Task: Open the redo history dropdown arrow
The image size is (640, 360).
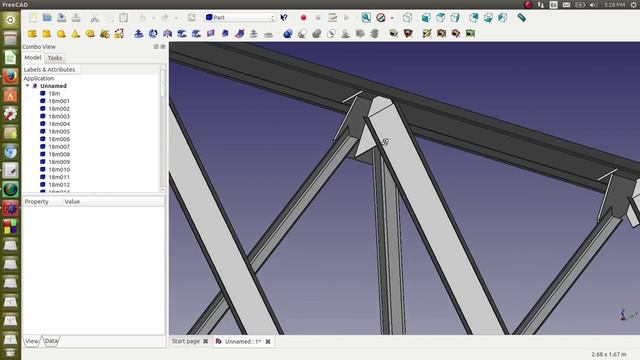Action: 176,18
